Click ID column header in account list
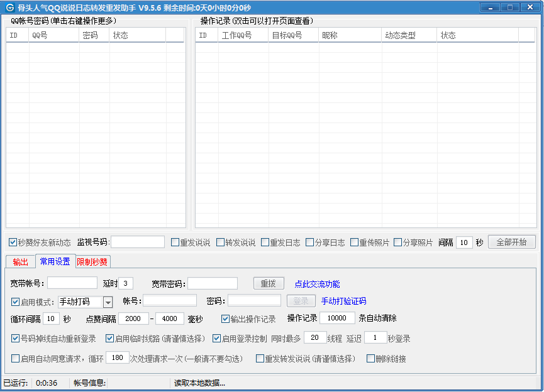Image resolution: width=544 pixels, height=392 pixels. (x=18, y=35)
